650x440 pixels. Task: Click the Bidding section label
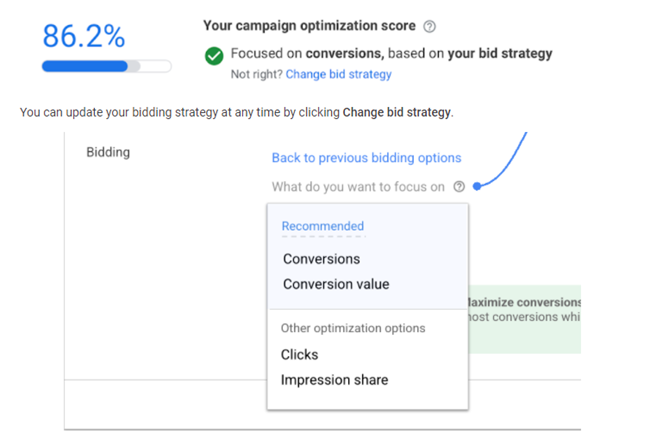point(108,153)
